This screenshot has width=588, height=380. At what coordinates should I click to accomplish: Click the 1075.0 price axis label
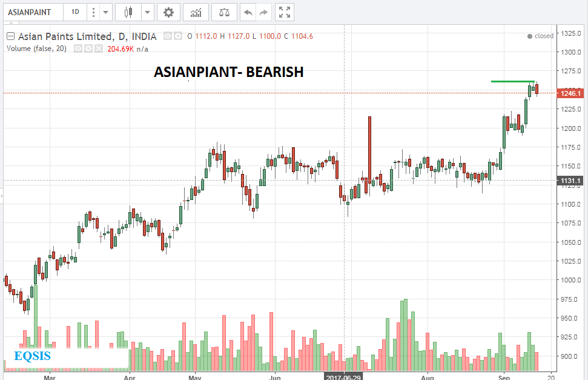click(571, 223)
